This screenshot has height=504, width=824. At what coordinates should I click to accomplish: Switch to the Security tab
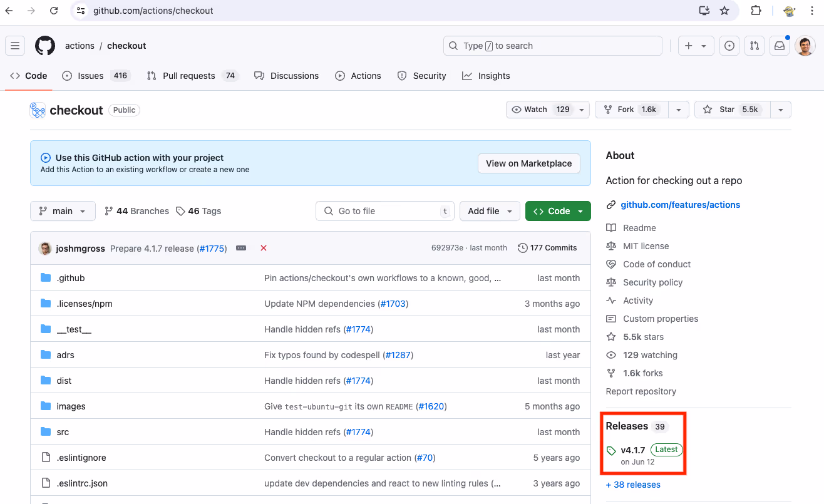[422, 76]
